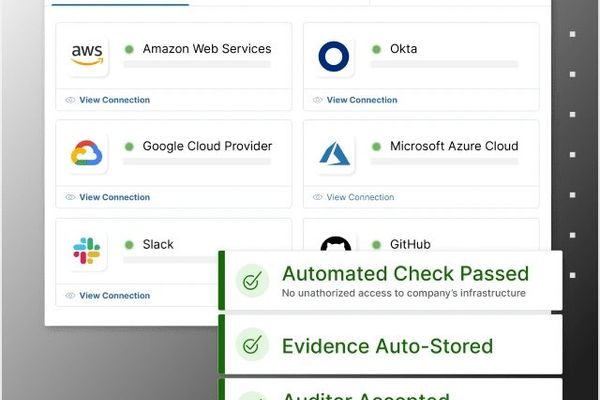
Task: Click the green status dot beside Microsoft Azure Cloud
Action: (x=377, y=146)
